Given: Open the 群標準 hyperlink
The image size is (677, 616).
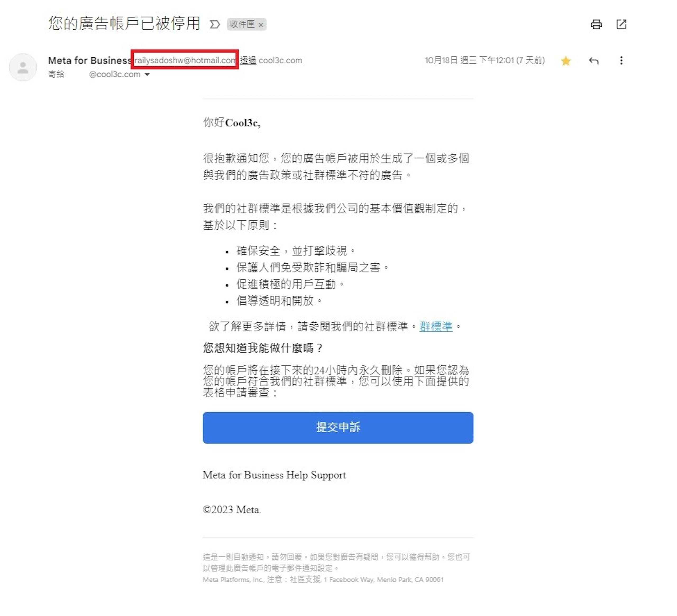Looking at the screenshot, I should pos(436,326).
